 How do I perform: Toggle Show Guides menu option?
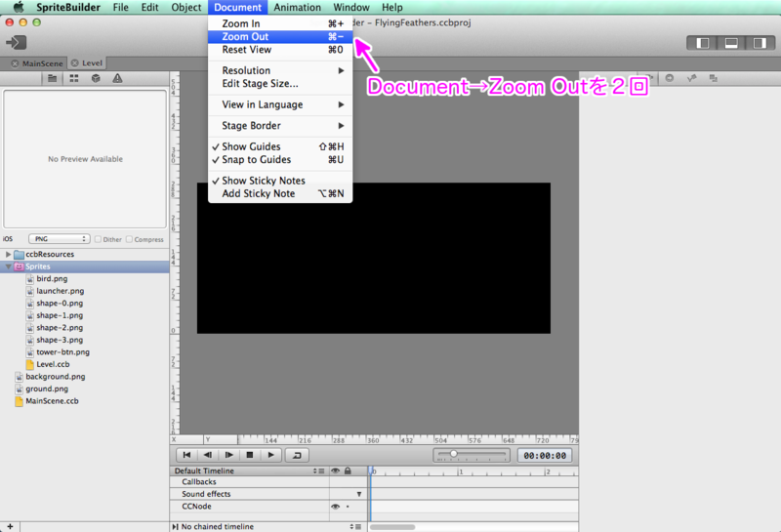[x=280, y=146]
